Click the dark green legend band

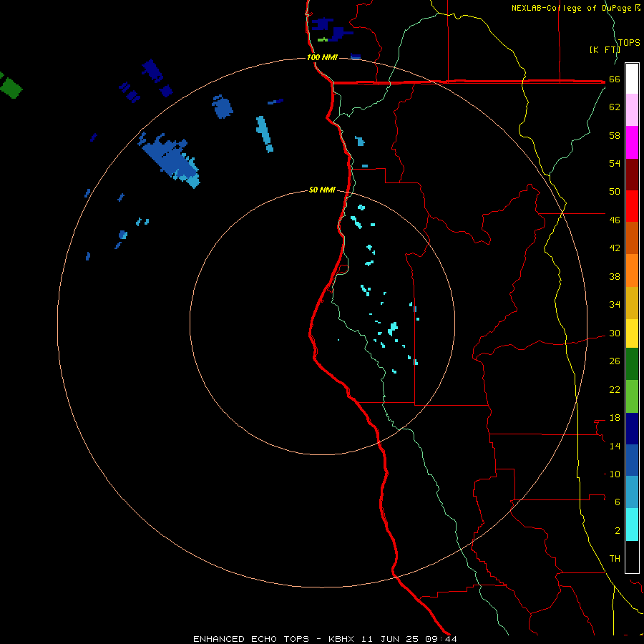tap(632, 364)
